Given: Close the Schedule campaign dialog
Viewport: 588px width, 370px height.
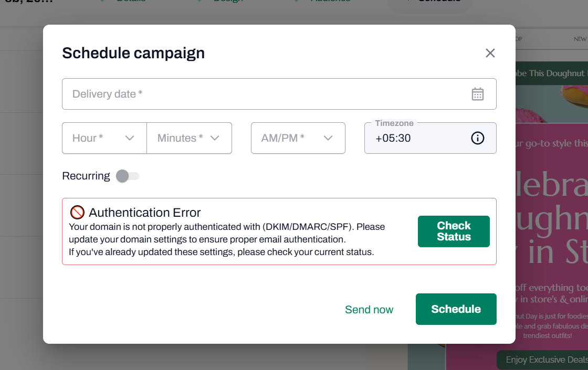Looking at the screenshot, I should click(490, 53).
